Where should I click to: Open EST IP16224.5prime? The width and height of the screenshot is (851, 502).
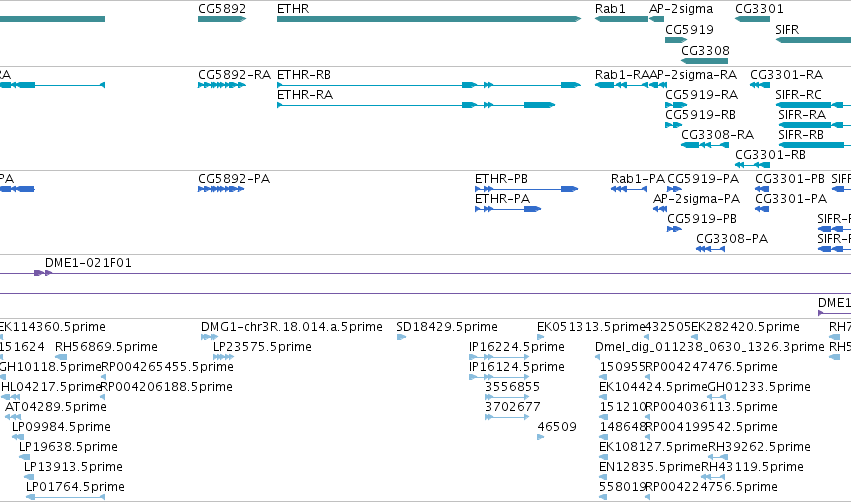[x=517, y=346]
